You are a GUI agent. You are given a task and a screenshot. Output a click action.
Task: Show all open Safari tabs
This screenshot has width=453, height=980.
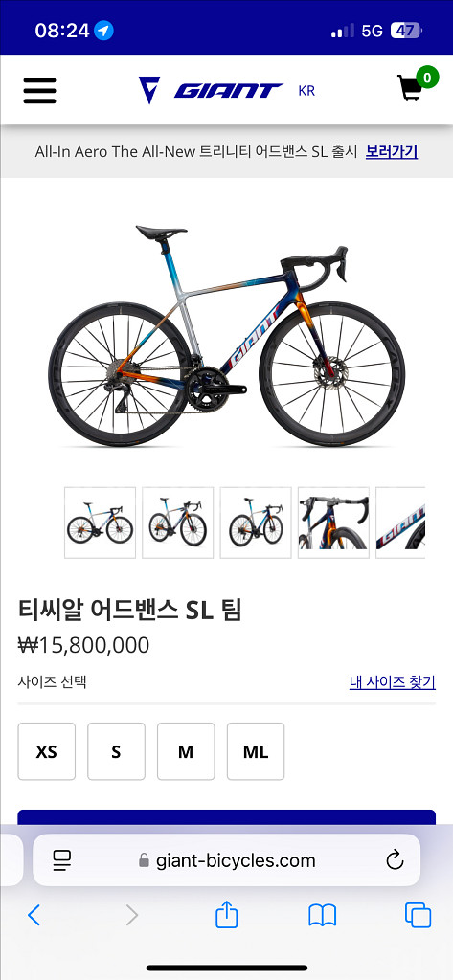tap(418, 915)
